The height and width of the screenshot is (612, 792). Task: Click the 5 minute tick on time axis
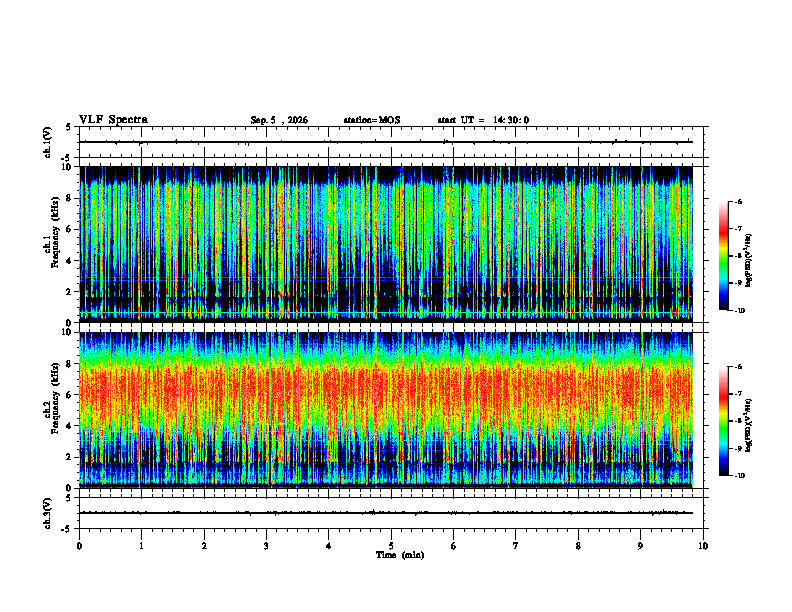tap(391, 546)
